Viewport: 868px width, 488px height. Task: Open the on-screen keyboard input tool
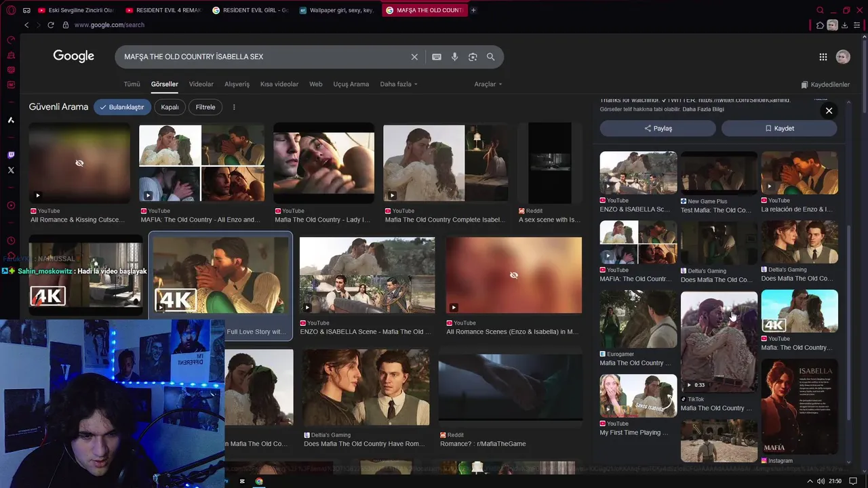[x=437, y=57]
